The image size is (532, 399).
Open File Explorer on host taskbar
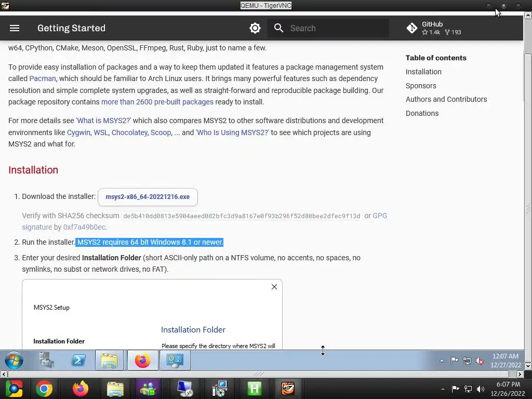[x=115, y=389]
